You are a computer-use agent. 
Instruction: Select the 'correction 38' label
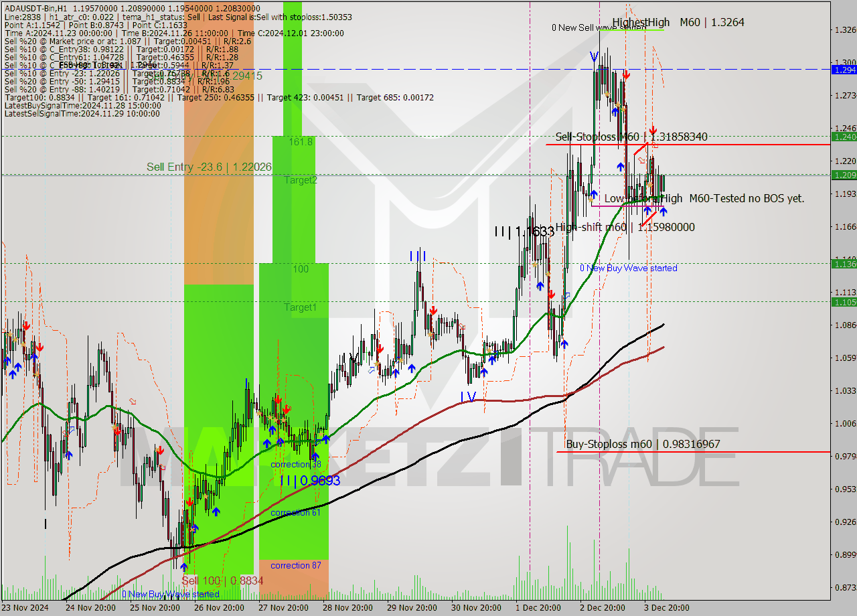296,464
